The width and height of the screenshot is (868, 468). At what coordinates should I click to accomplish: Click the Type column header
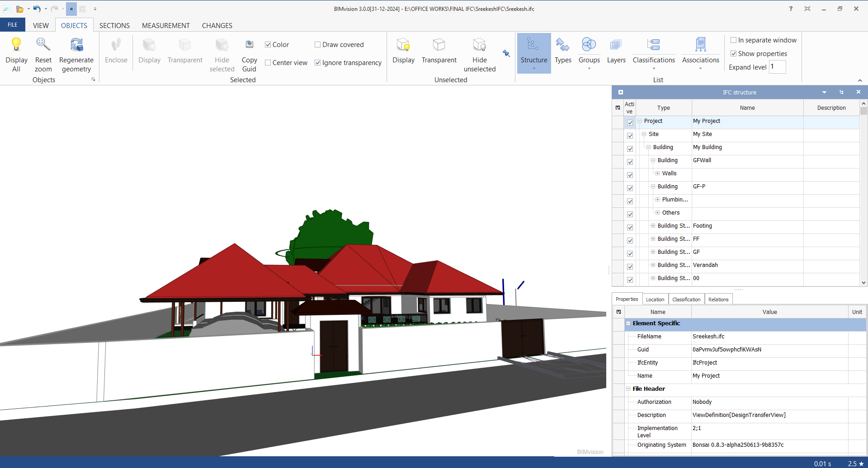tap(664, 108)
